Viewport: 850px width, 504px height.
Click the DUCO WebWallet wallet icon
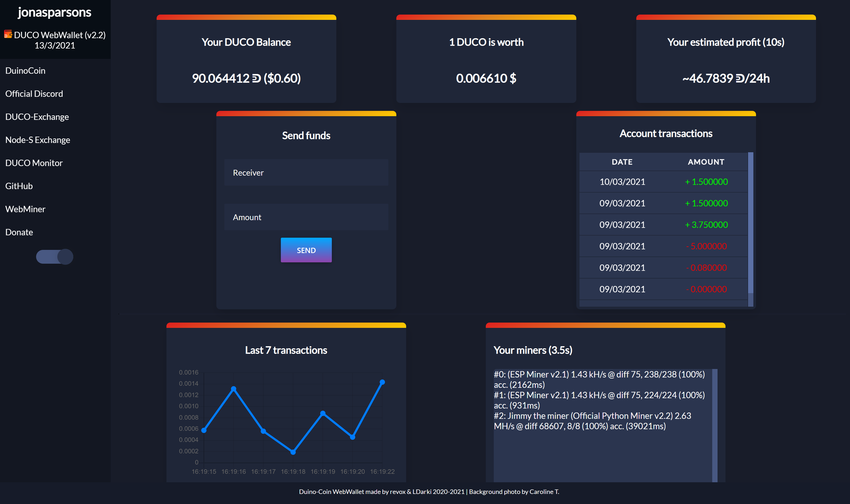(x=8, y=34)
